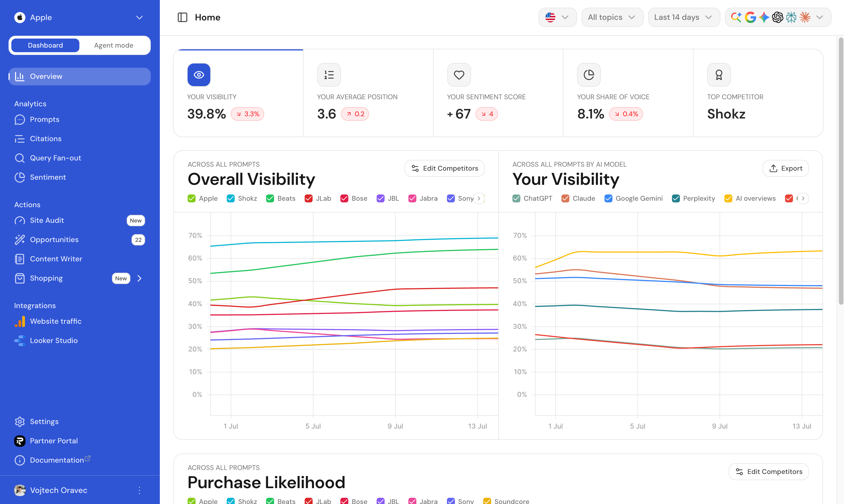Click the Query Fan-out magnifier icon
Image resolution: width=844 pixels, height=504 pixels.
(20, 158)
